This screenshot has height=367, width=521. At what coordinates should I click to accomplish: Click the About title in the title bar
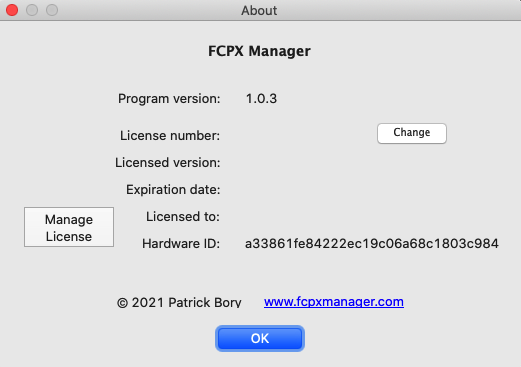259,10
